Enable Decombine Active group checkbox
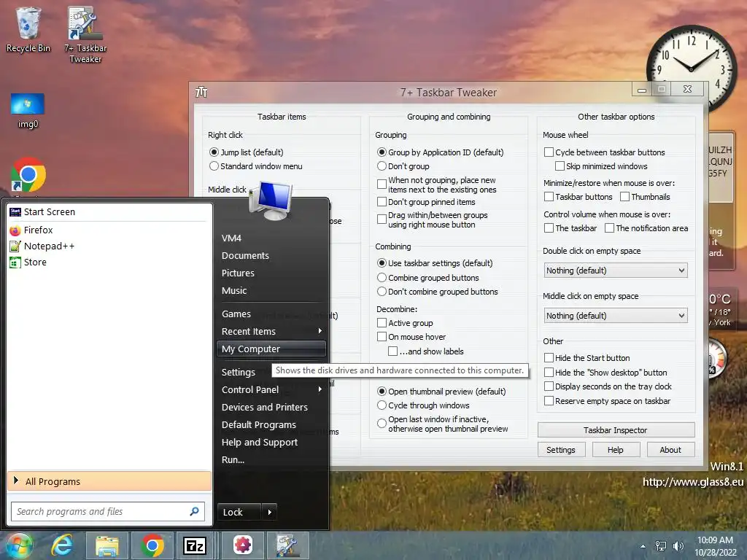This screenshot has height=560, width=747. pos(382,323)
